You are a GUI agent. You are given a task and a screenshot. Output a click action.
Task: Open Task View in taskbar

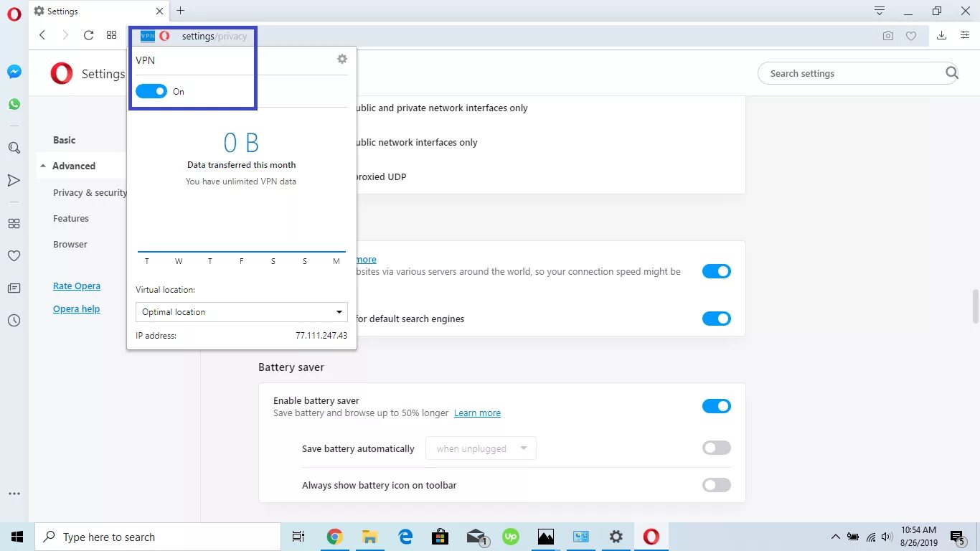[x=298, y=537]
